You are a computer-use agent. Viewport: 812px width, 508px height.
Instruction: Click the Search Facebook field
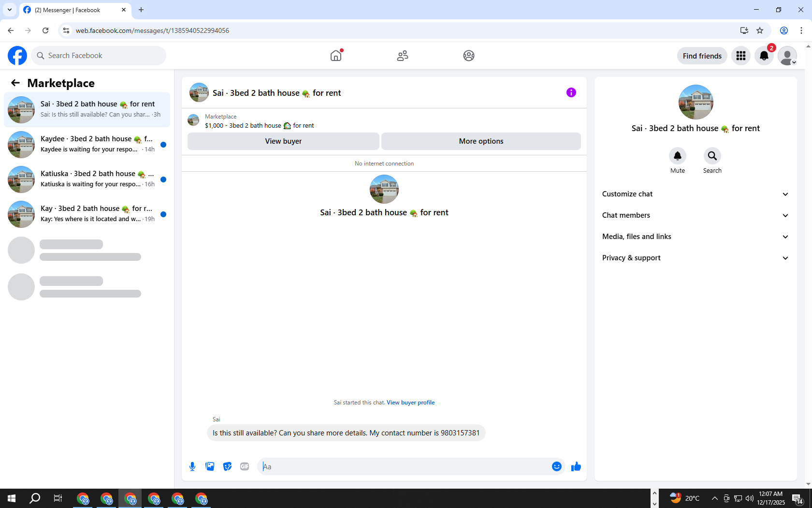click(99, 56)
